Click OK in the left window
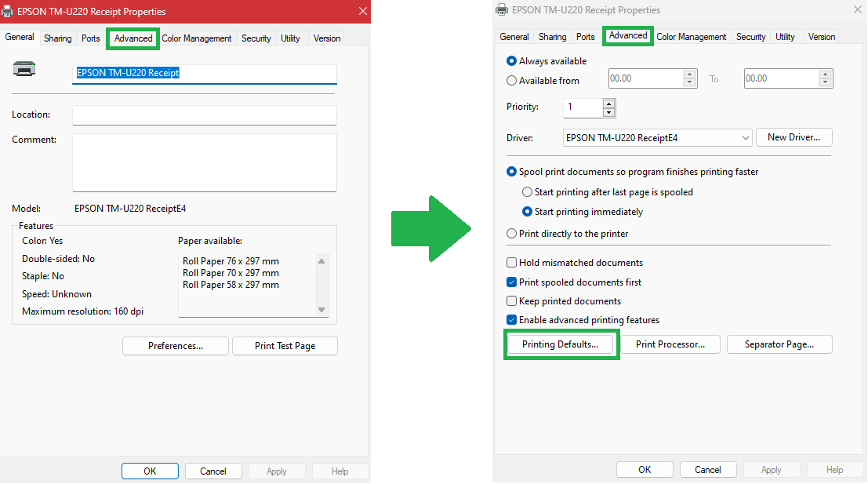The height and width of the screenshot is (484, 868). pyautogui.click(x=150, y=471)
